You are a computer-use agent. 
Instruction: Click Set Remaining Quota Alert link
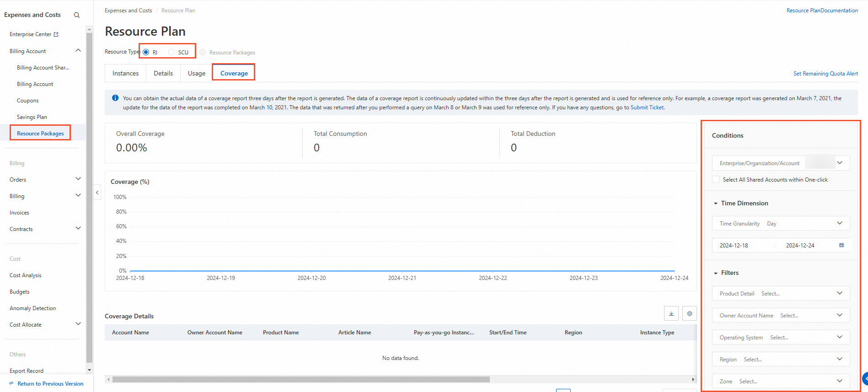click(825, 74)
